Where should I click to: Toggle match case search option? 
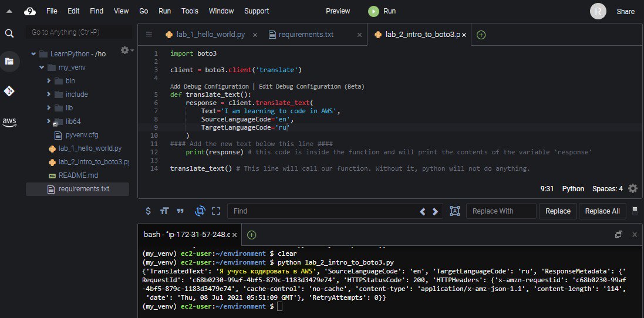164,211
